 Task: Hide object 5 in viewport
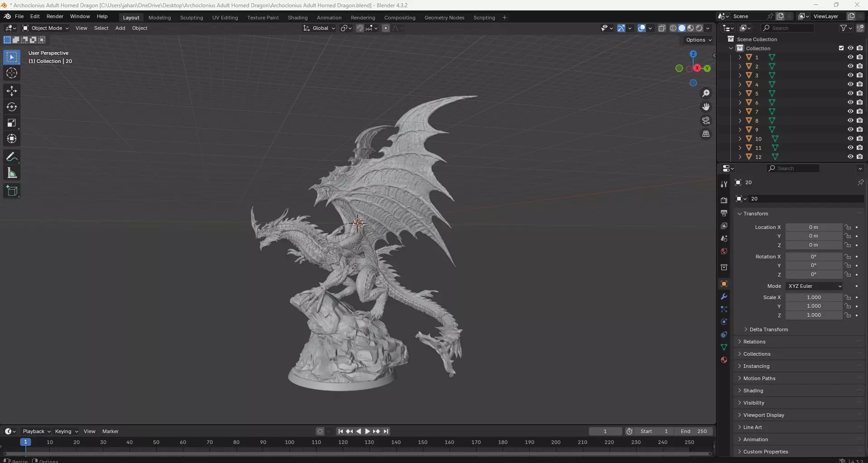click(x=850, y=93)
